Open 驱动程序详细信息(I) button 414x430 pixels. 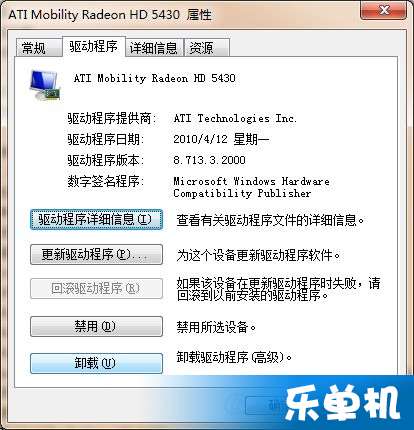tap(96, 220)
